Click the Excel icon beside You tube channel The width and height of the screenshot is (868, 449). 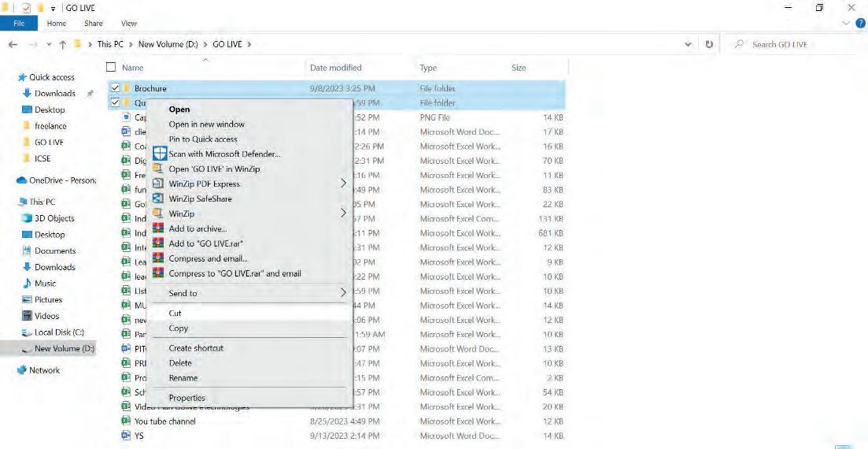tap(126, 421)
